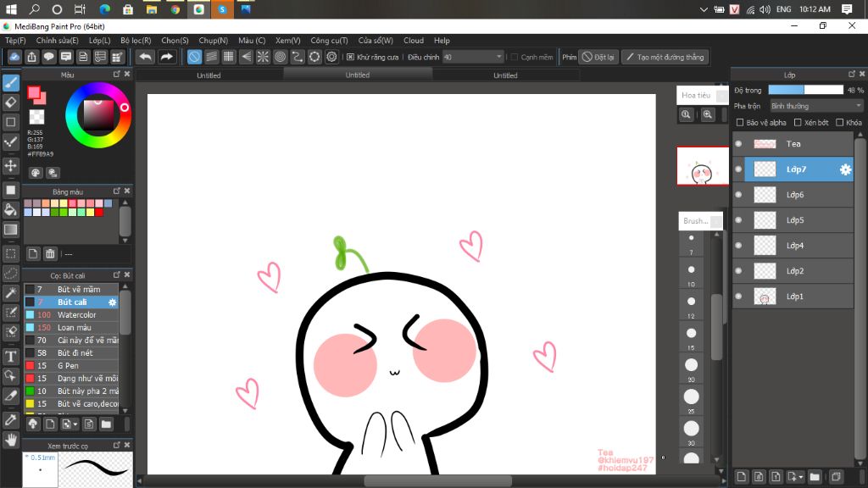
Task: Open the Bộ lọc(R) menu
Action: click(x=136, y=40)
